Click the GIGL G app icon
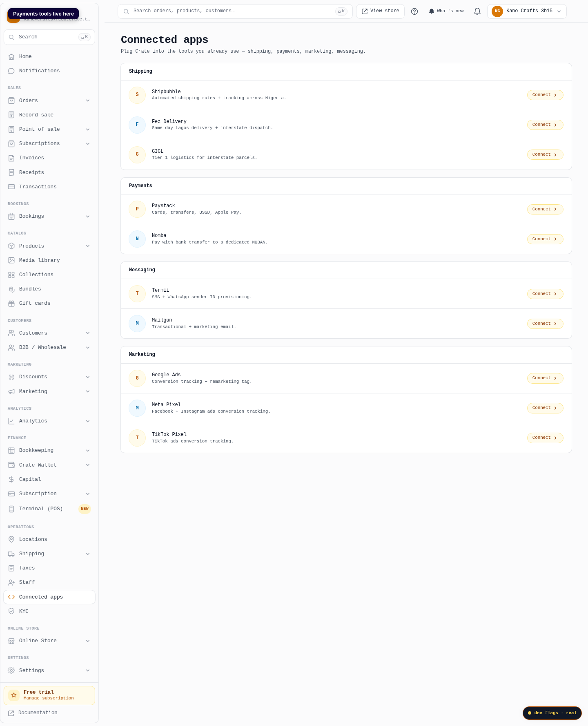588x726 pixels. [x=137, y=154]
